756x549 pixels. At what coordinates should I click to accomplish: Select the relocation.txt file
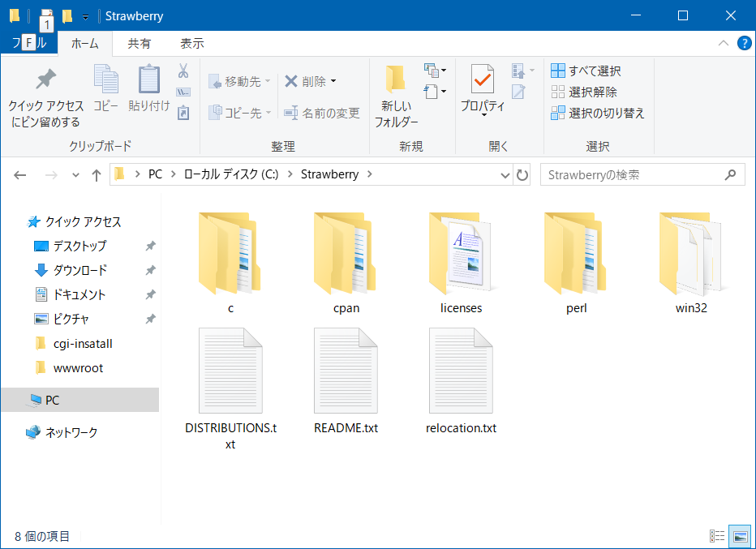(x=461, y=381)
